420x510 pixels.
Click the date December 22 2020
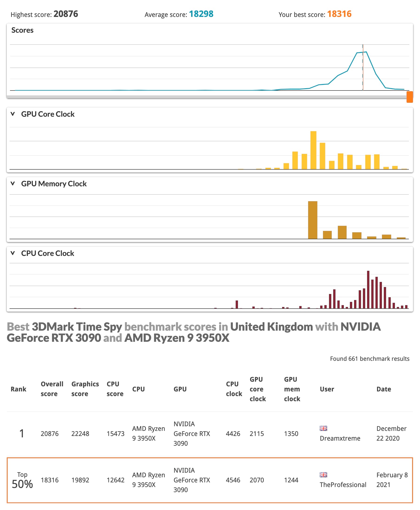(391, 434)
